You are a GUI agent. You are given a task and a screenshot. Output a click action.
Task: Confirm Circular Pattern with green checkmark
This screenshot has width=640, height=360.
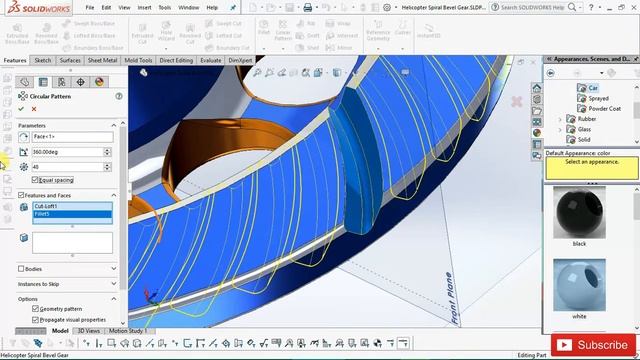pos(21,109)
